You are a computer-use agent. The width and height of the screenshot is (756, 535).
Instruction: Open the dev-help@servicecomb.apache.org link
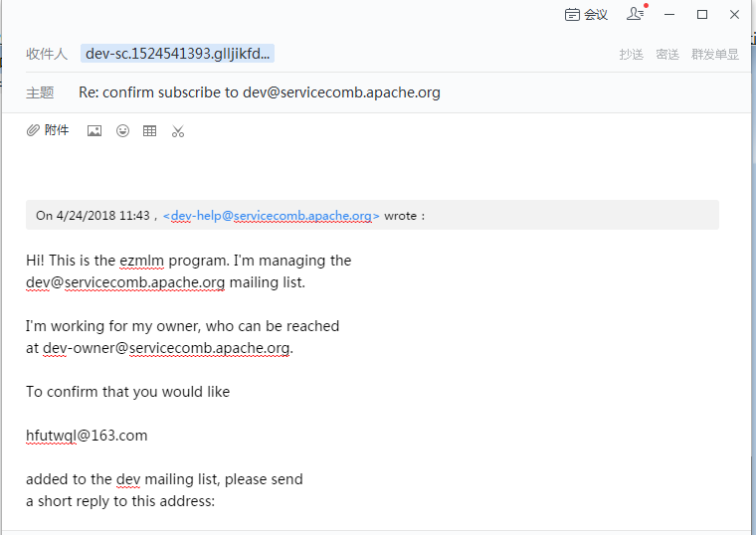tap(271, 216)
